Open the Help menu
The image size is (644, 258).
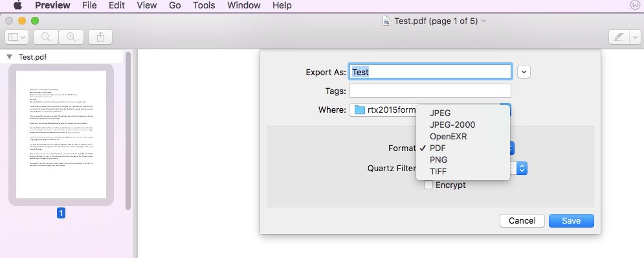coord(282,5)
